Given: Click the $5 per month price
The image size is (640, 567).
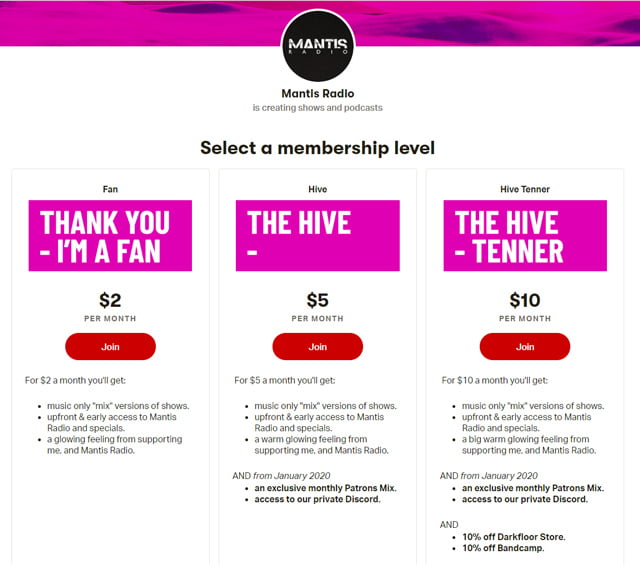Looking at the screenshot, I should pyautogui.click(x=318, y=300).
